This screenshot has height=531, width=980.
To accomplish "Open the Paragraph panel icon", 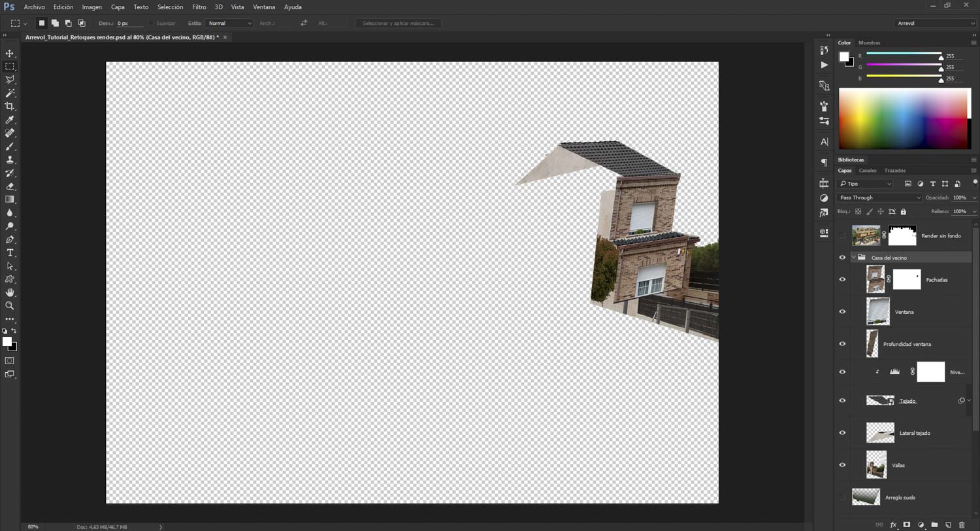I will [824, 162].
